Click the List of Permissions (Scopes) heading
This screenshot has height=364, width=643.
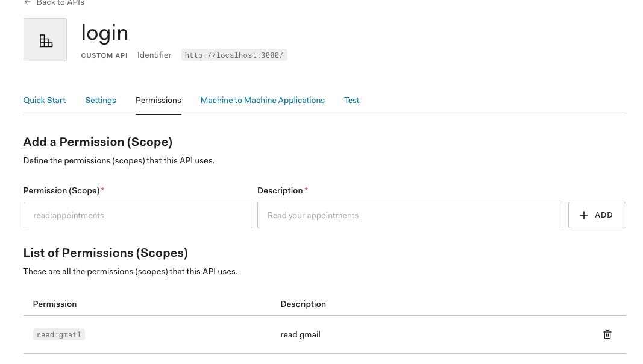click(x=105, y=253)
